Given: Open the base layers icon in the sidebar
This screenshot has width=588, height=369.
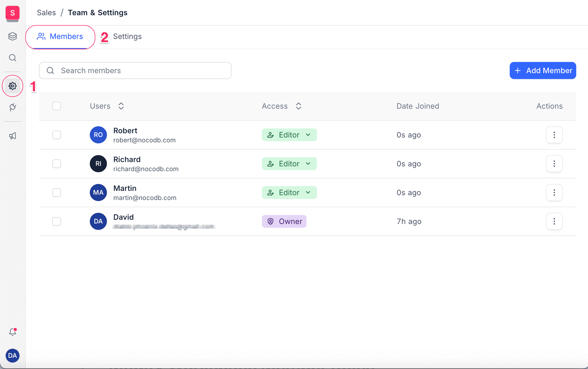Looking at the screenshot, I should pos(13,36).
